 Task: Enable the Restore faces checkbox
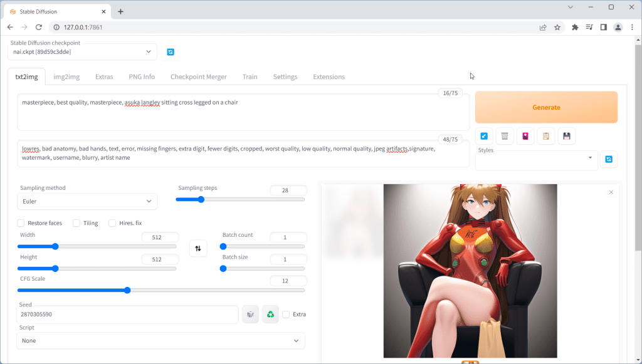pos(21,223)
